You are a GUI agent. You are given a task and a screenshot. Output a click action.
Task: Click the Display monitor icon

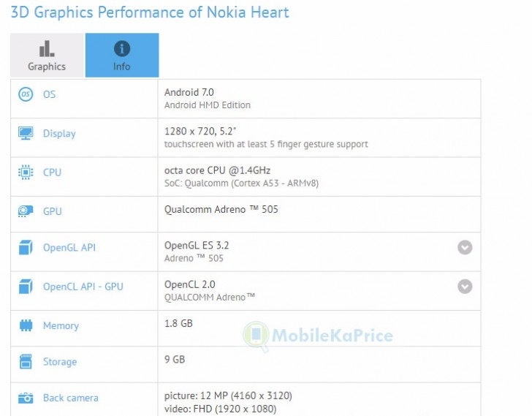tap(26, 134)
